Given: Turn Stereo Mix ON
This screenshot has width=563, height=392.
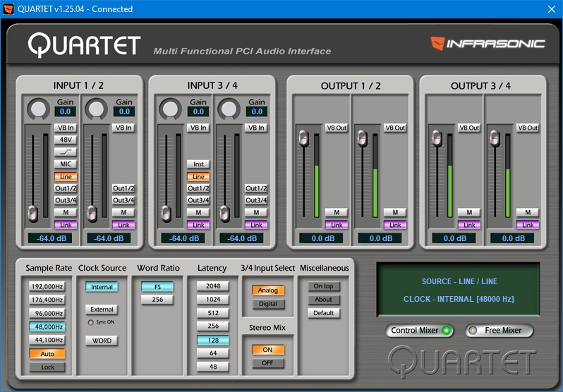Looking at the screenshot, I should [x=268, y=350].
